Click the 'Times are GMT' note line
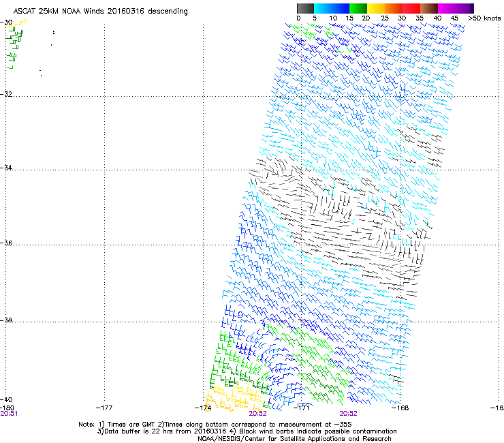The image size is (504, 443). pyautogui.click(x=215, y=425)
